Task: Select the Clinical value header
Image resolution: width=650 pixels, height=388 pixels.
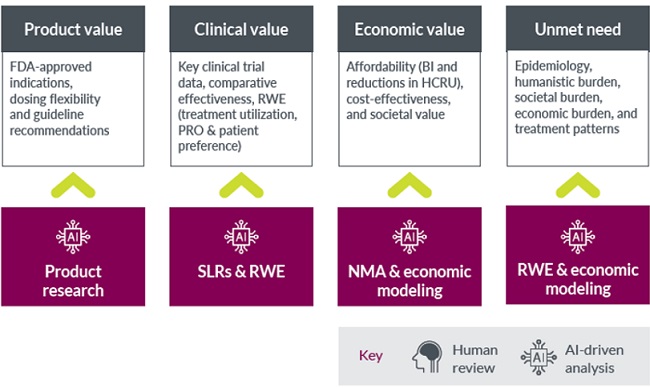Action: (x=241, y=29)
